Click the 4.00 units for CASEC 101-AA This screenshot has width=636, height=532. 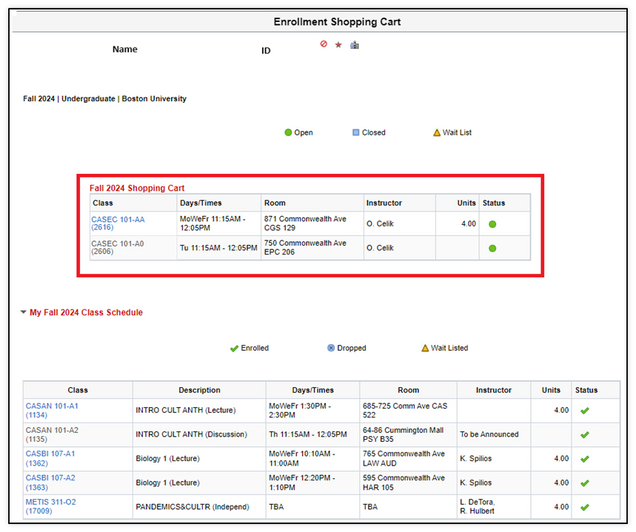[x=468, y=224]
